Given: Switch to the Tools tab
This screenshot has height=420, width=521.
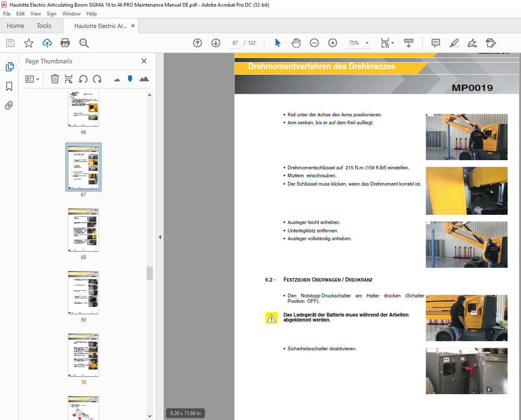Looking at the screenshot, I should [44, 26].
